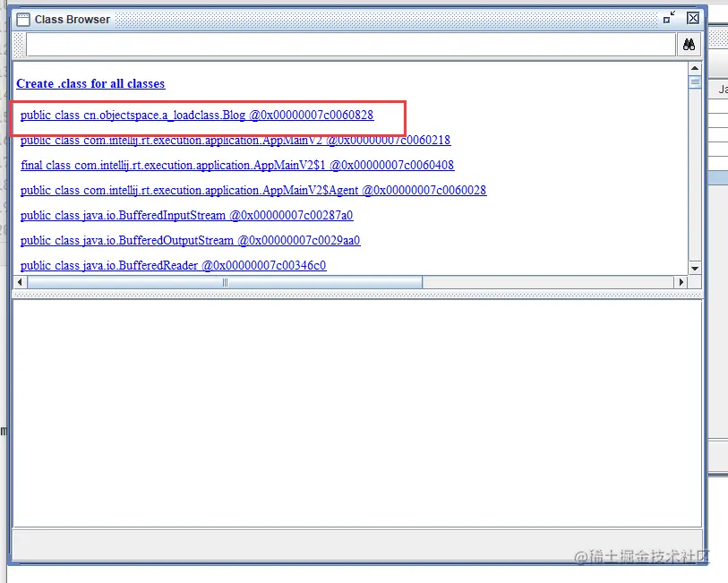The width and height of the screenshot is (728, 583).
Task: Click the horizontal scrollbar right arrow
Action: pyautogui.click(x=681, y=282)
